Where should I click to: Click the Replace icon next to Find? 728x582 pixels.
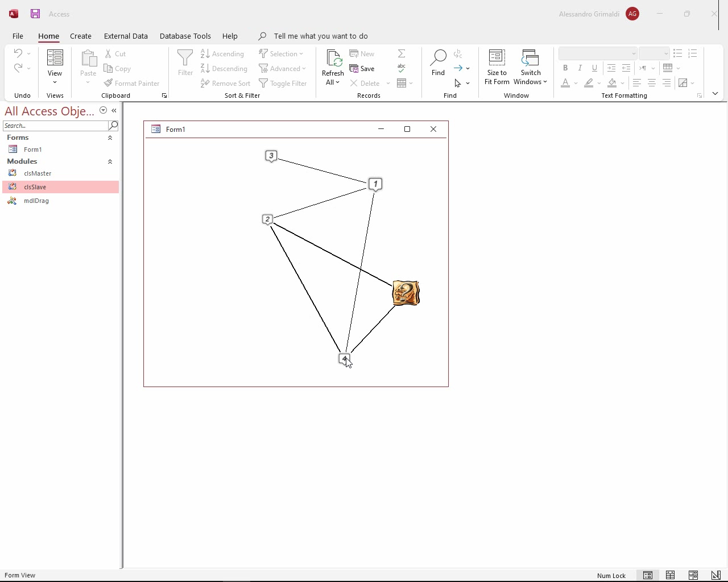coord(458,53)
